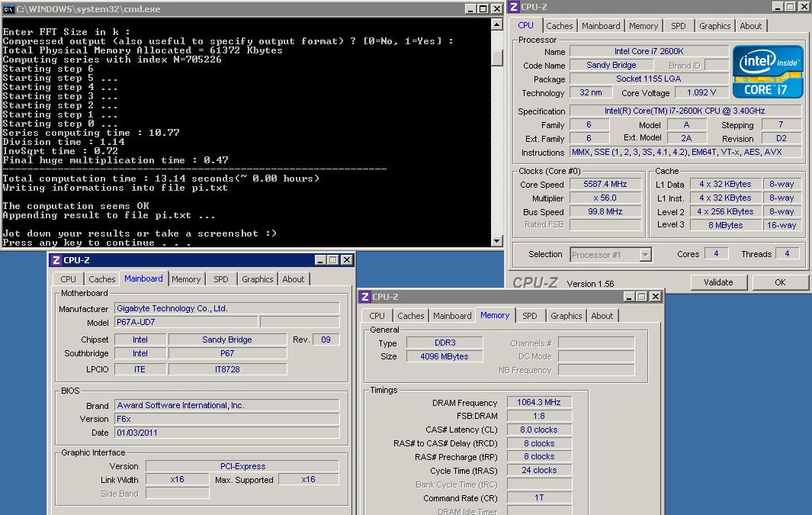This screenshot has height=515, width=812.
Task: Click the CPU-Z icon in the Mainboard window title bar
Action: (x=56, y=260)
